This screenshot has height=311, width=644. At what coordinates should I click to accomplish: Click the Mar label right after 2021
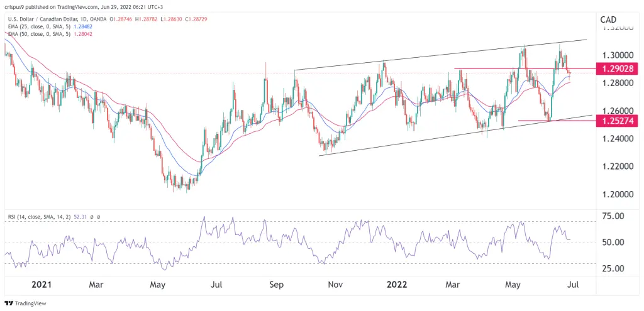point(96,285)
